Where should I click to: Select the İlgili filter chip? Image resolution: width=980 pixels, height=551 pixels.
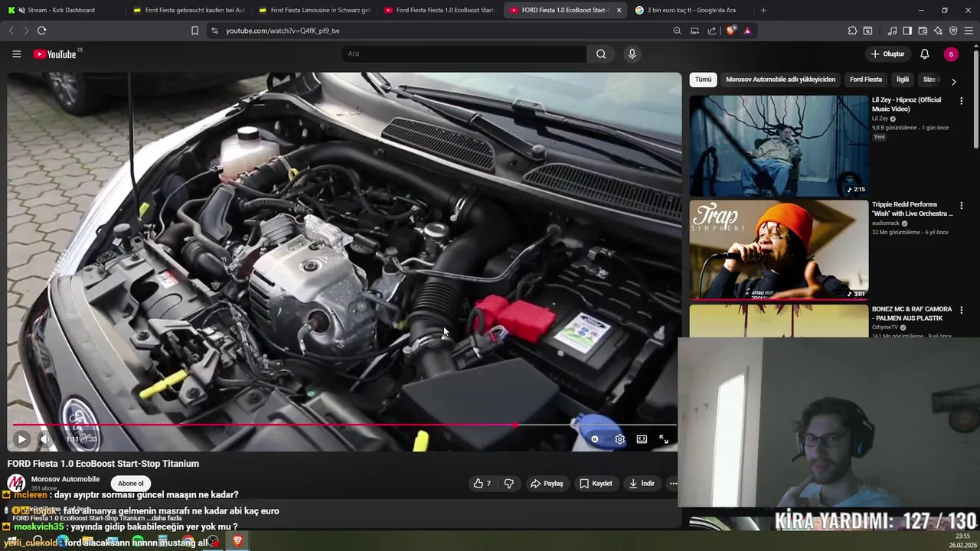903,80
